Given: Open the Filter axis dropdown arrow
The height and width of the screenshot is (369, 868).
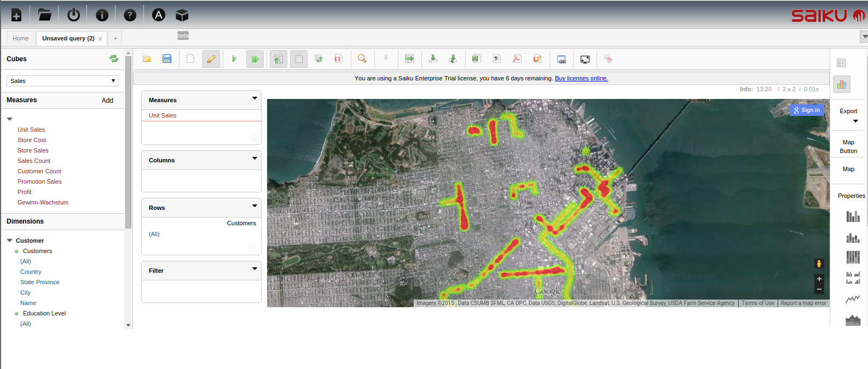Looking at the screenshot, I should tap(254, 269).
